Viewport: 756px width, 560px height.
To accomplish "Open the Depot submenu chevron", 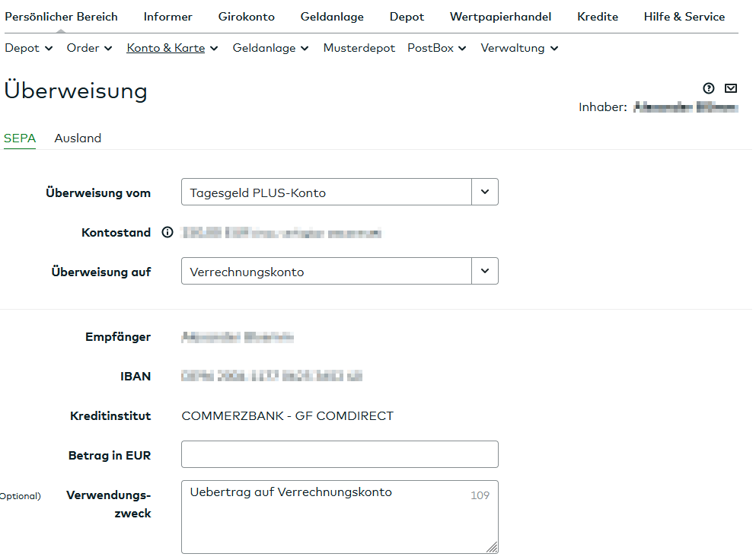I will point(49,49).
